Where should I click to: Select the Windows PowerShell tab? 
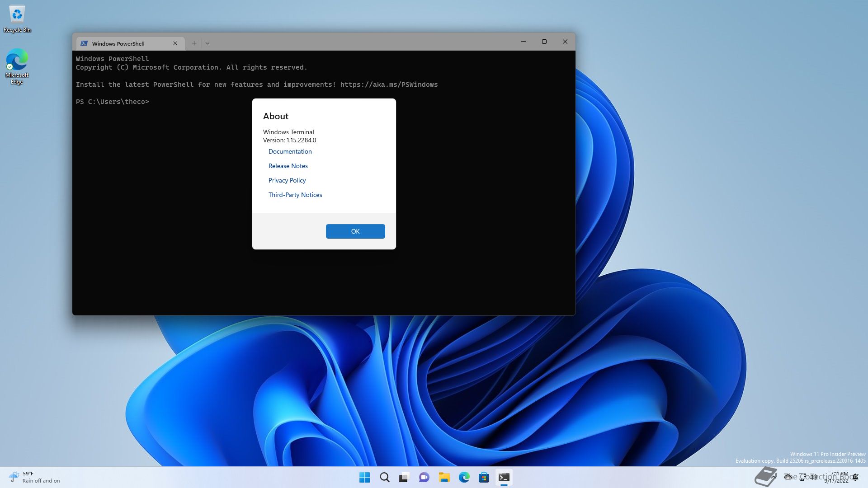(x=130, y=43)
